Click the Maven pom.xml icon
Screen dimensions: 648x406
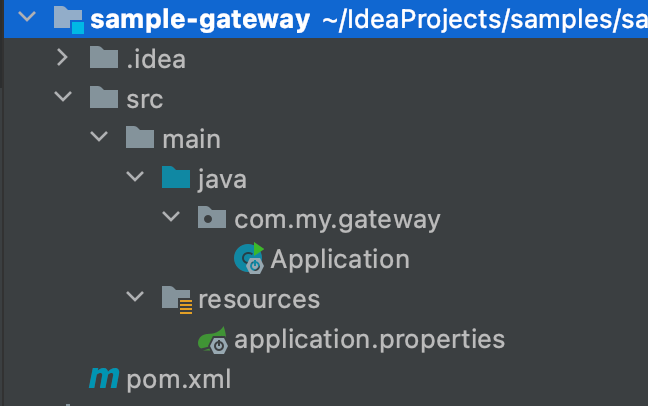[x=104, y=378]
